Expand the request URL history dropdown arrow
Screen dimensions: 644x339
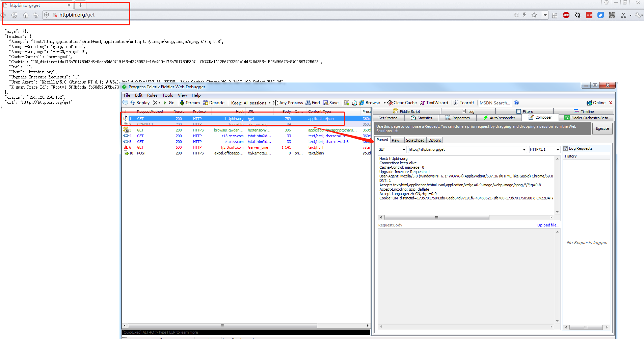tap(524, 149)
